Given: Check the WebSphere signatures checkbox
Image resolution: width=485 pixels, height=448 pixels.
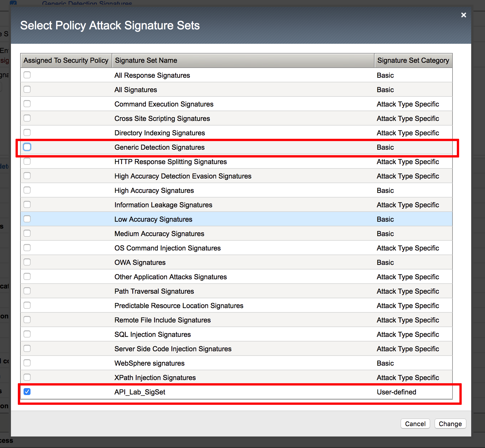Looking at the screenshot, I should click(x=27, y=363).
